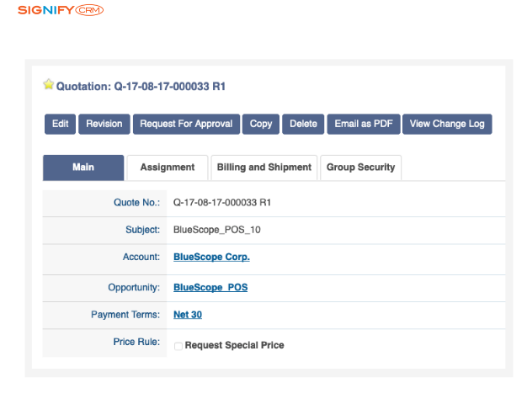527x420 pixels.
Task: Delete this quotation
Action: click(x=303, y=124)
